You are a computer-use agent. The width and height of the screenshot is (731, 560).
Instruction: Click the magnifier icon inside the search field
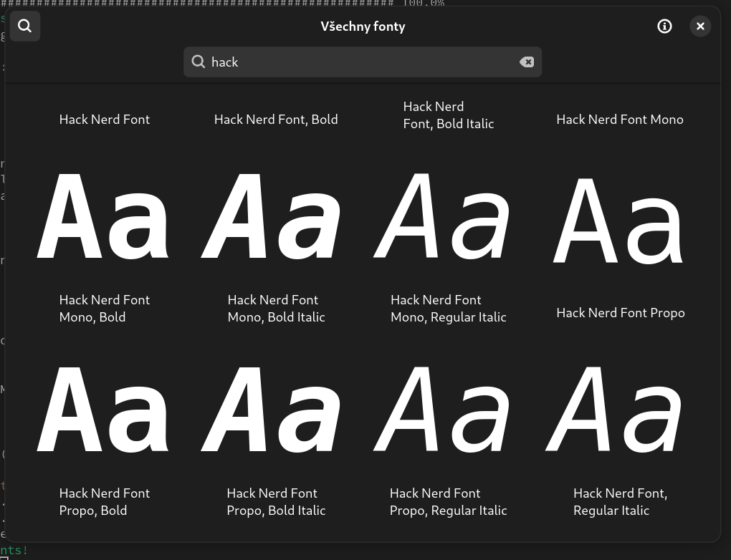tap(199, 62)
